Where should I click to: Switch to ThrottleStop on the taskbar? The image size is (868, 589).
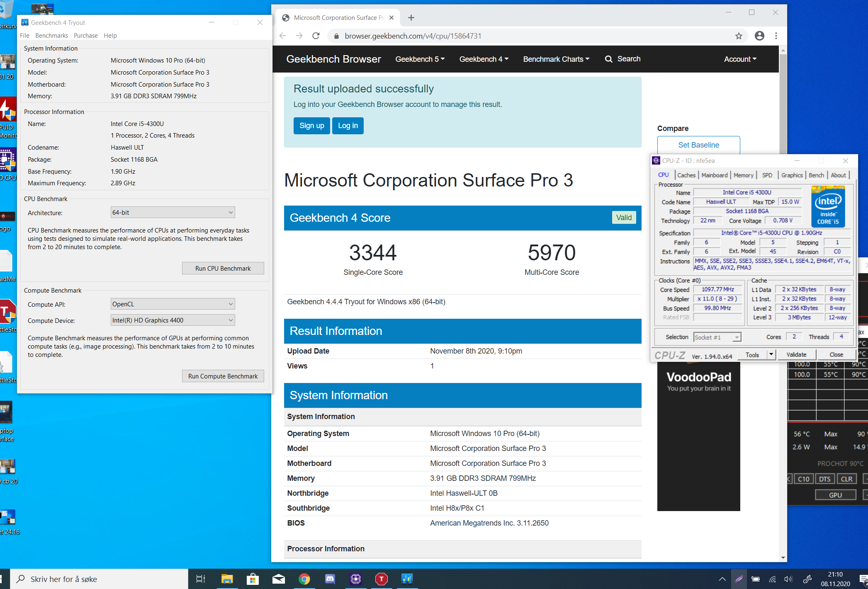click(381, 579)
